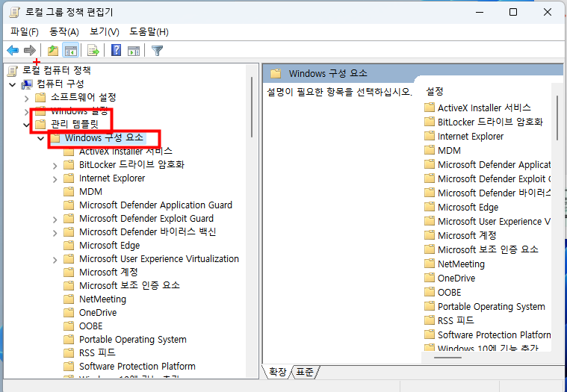567x392 pixels.
Task: Maximize the 로컬 그룹 정책 편집기 window
Action: tap(513, 12)
